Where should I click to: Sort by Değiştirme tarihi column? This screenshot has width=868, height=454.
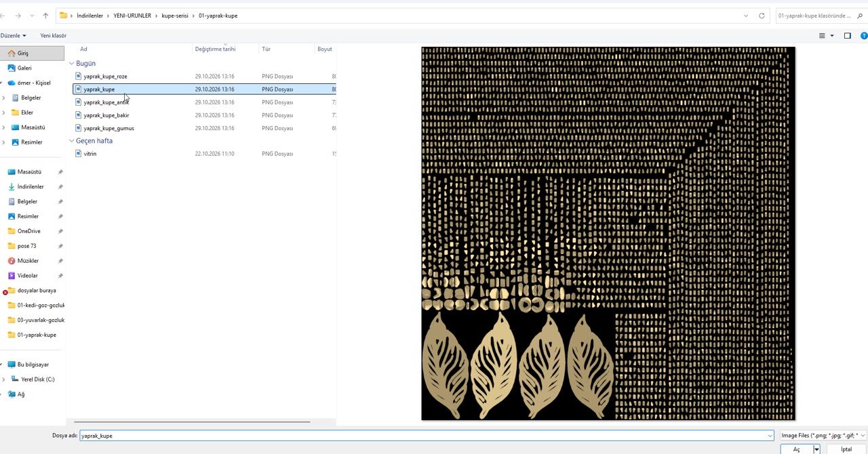pos(215,49)
